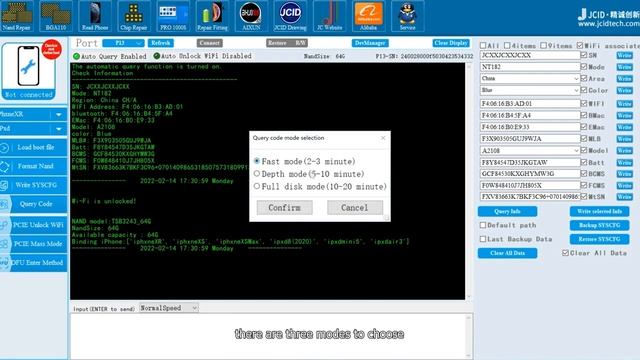Cancel the query code mode dialog

tap(355, 207)
